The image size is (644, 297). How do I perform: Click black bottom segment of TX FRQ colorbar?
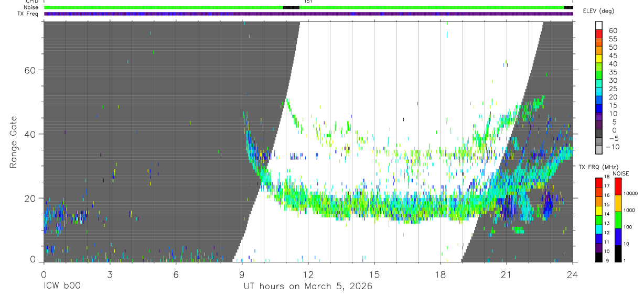click(x=599, y=257)
